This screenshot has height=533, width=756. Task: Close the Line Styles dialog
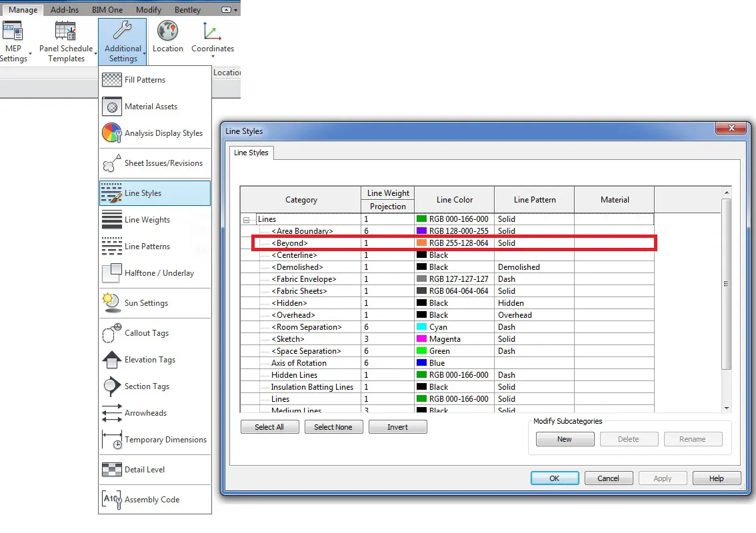731,128
